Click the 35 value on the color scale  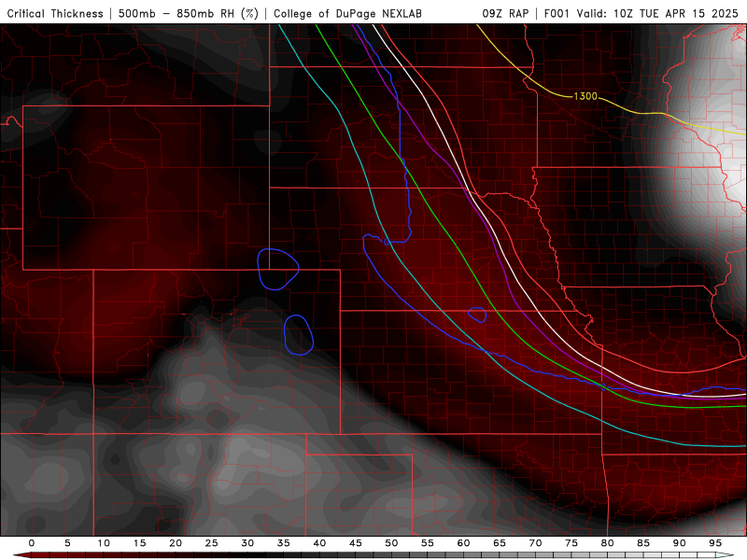(x=284, y=543)
